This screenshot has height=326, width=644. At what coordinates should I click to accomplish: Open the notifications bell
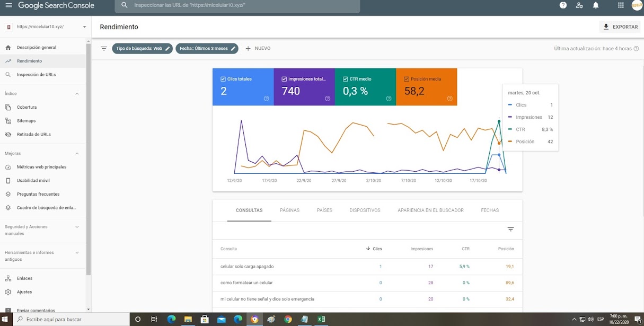[x=596, y=5]
